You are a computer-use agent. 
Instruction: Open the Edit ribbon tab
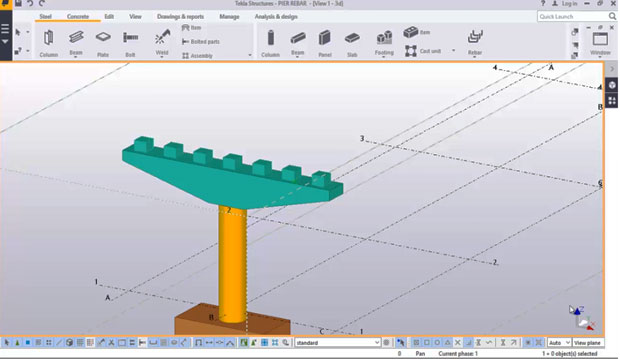pyautogui.click(x=109, y=17)
